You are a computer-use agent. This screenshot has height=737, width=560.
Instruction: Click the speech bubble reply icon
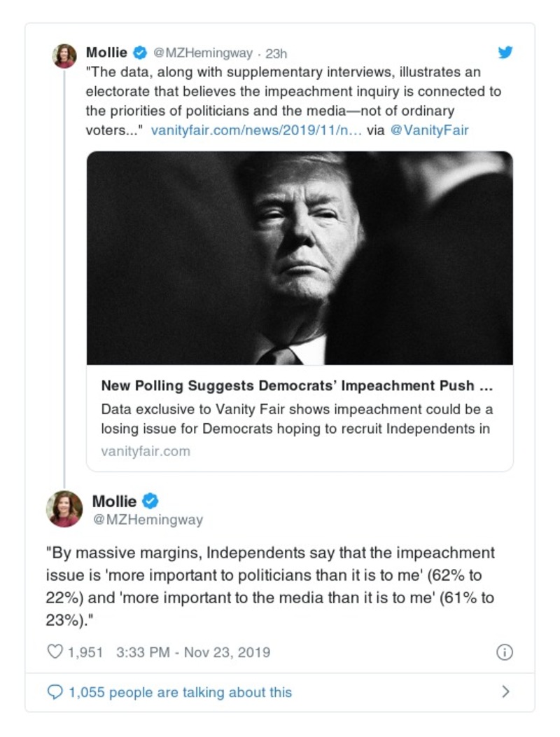55,692
